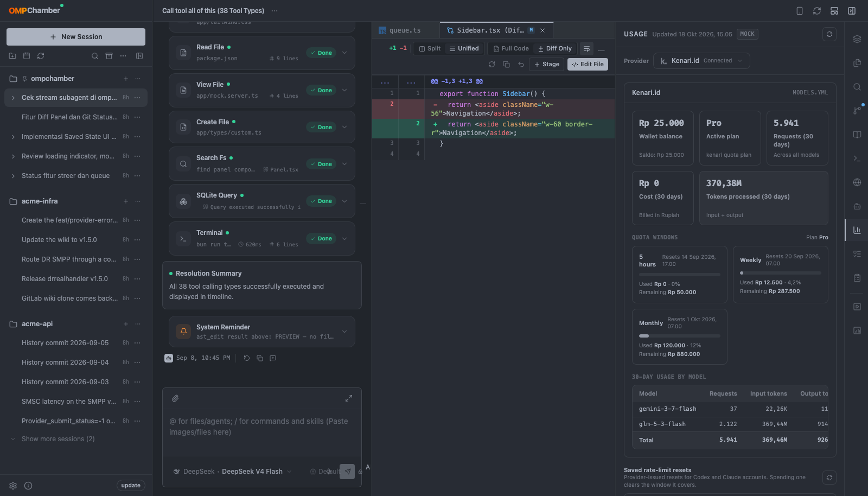This screenshot has width=868, height=496.
Task: Select Diff Only display mode
Action: (555, 49)
